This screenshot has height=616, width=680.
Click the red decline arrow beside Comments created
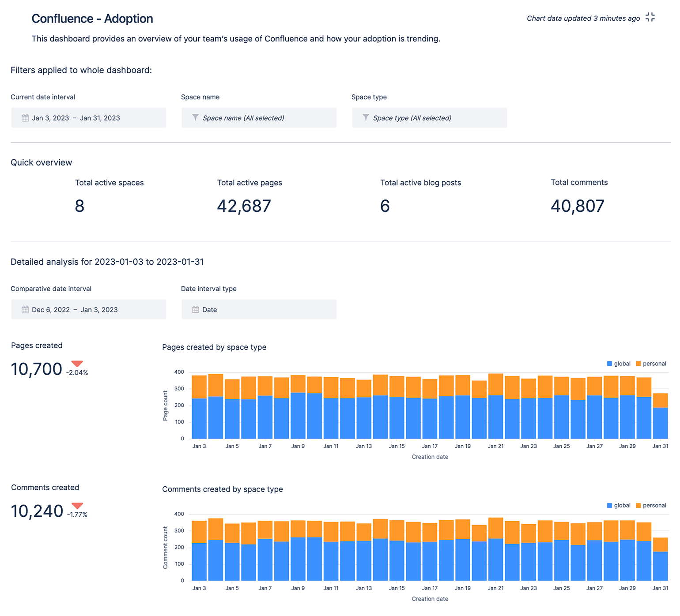[77, 506]
